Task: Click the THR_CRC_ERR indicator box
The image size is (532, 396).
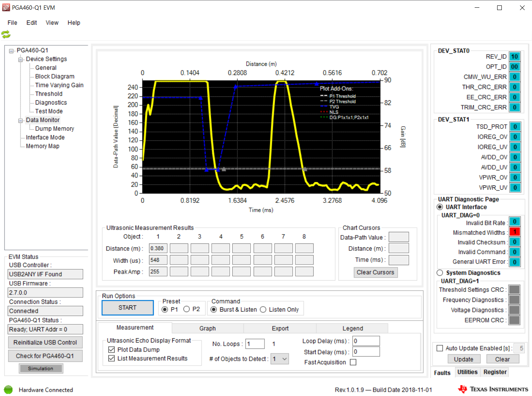Action: (515, 87)
